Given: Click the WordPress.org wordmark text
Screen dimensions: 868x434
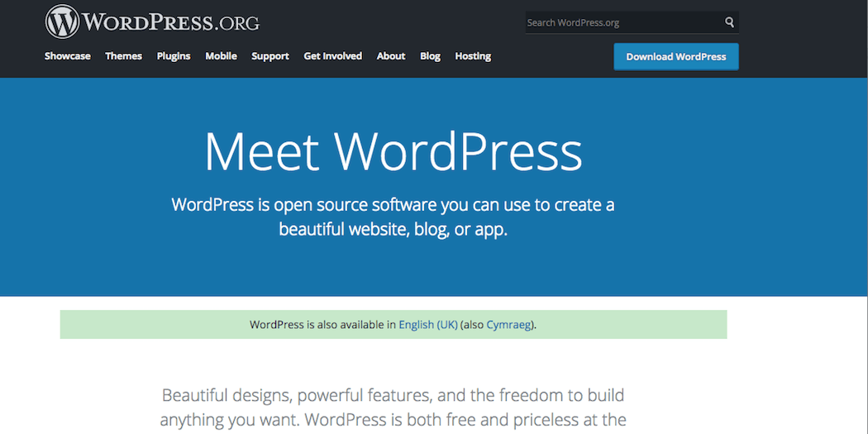Looking at the screenshot, I should pos(171,22).
